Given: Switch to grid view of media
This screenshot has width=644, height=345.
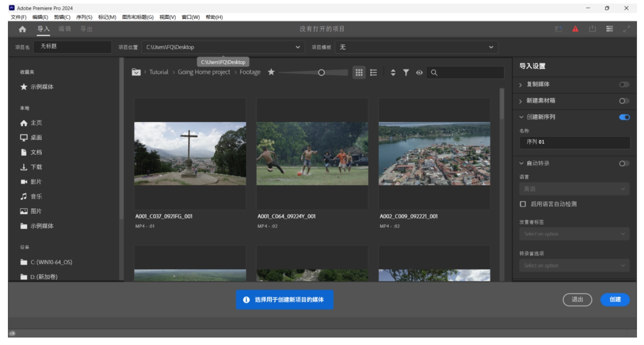Looking at the screenshot, I should (359, 72).
